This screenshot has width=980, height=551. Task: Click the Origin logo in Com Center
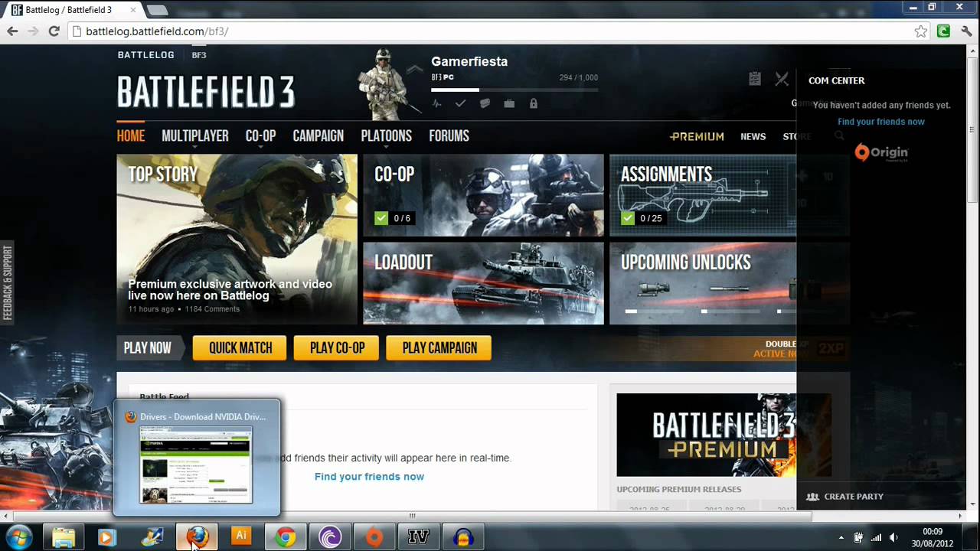pyautogui.click(x=881, y=152)
